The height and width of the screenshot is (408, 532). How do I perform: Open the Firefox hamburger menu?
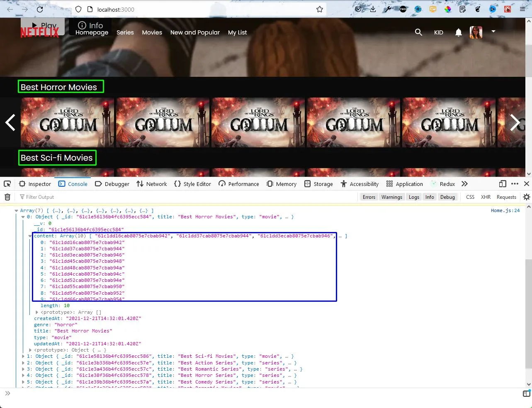522,9
